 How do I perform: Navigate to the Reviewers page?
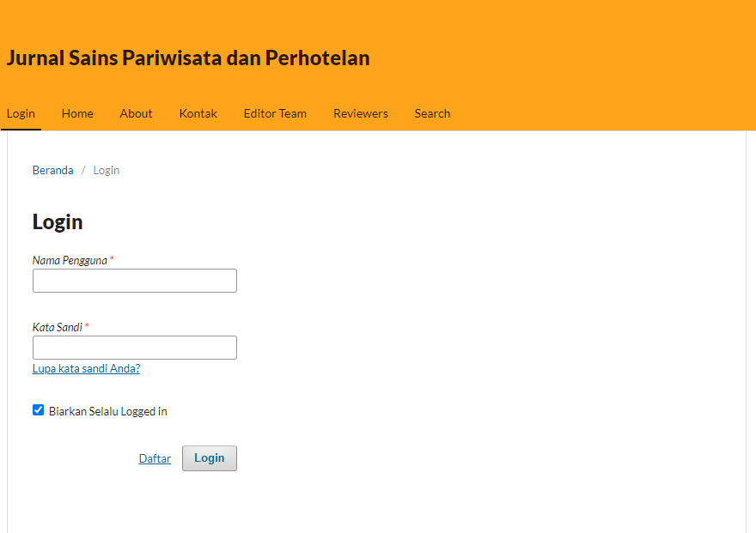361,113
